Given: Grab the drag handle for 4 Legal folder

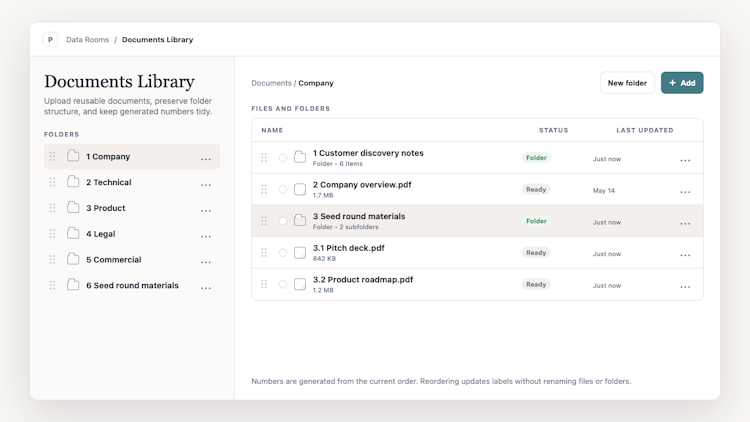Looking at the screenshot, I should click(53, 234).
